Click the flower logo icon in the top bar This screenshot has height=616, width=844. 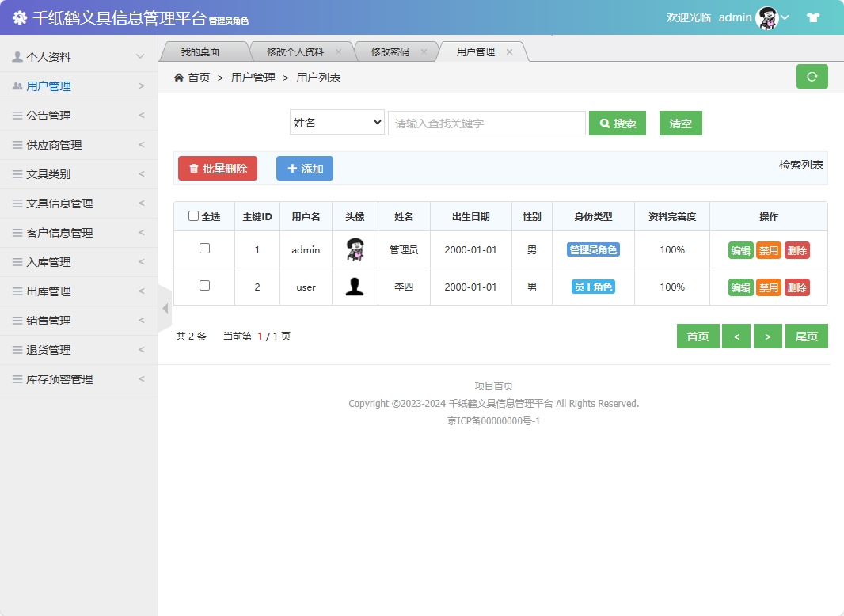pyautogui.click(x=20, y=17)
